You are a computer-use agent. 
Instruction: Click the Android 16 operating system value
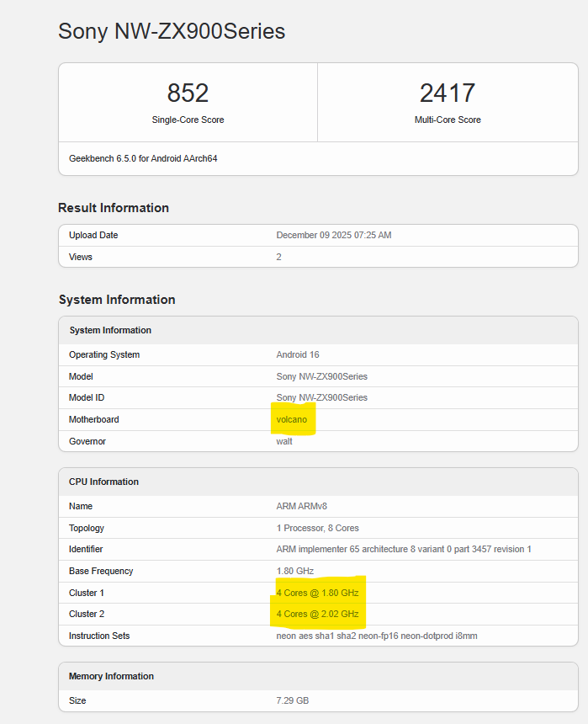(x=298, y=354)
